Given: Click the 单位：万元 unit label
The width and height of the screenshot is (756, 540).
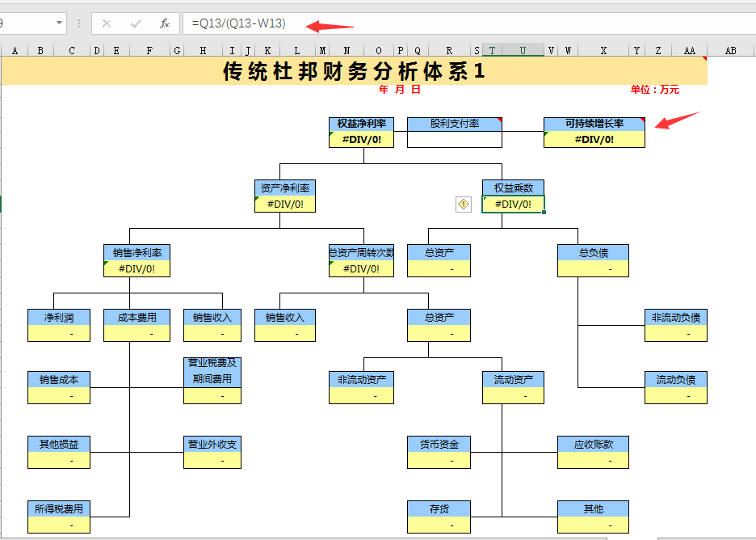Looking at the screenshot, I should (655, 89).
